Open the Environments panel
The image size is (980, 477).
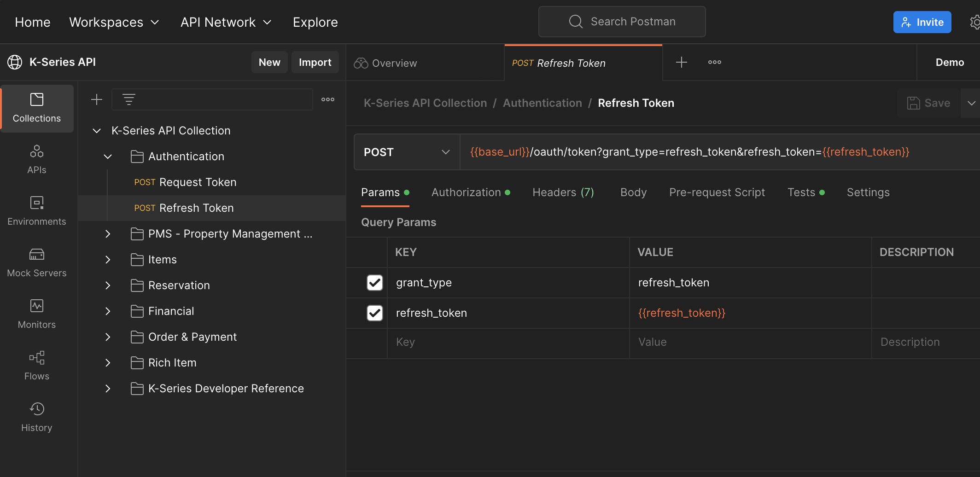pos(37,211)
